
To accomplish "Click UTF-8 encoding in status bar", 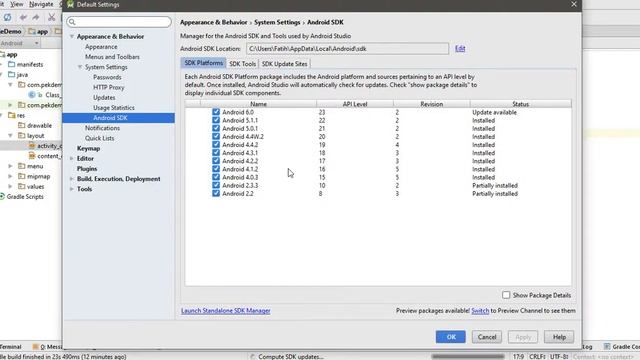I will coord(559,356).
